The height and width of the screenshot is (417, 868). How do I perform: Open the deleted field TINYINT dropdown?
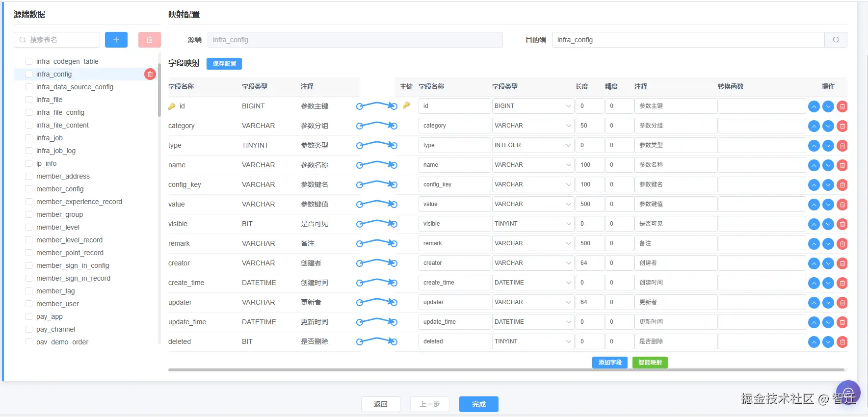533,341
